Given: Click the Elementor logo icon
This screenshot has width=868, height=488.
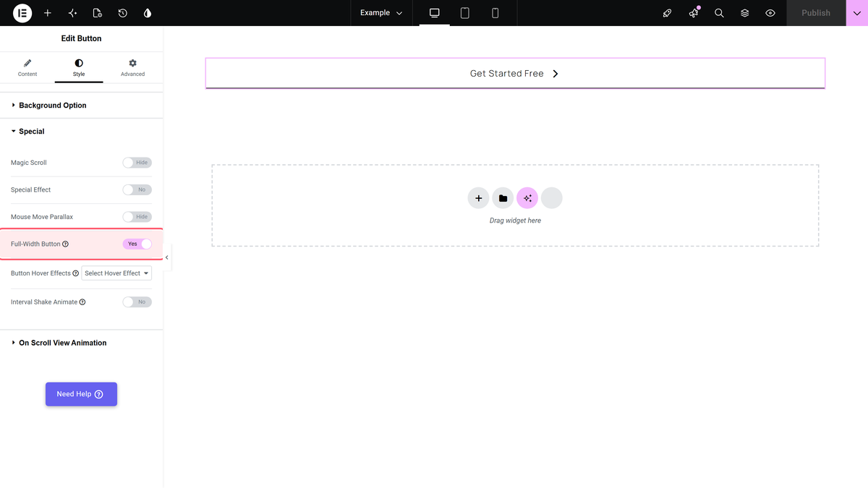Looking at the screenshot, I should pyautogui.click(x=22, y=13).
